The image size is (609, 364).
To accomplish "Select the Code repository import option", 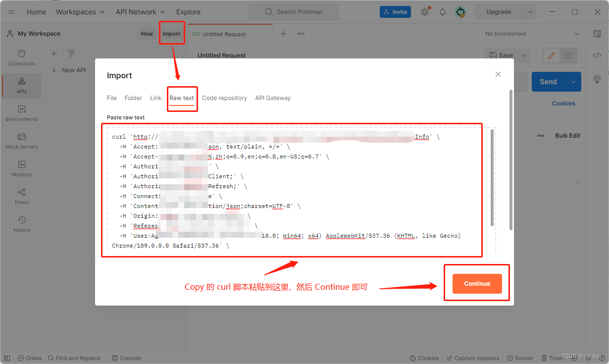I will 224,98.
